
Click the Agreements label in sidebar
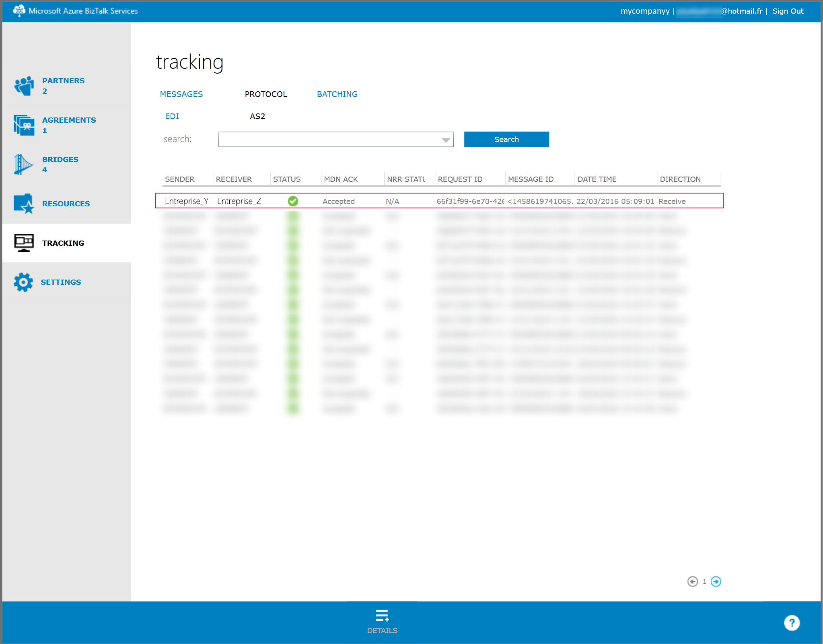(69, 120)
